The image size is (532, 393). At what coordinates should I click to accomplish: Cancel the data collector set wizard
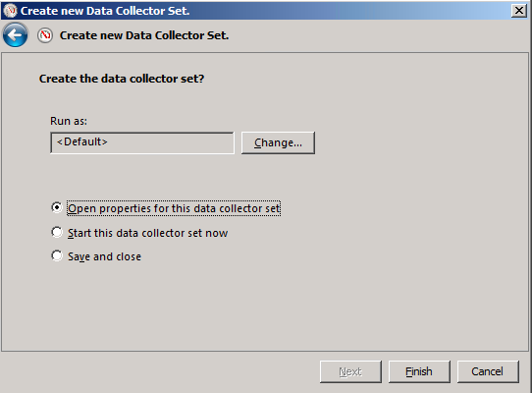488,371
